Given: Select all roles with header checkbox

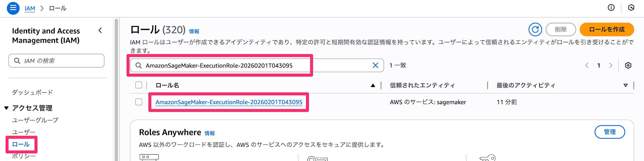Looking at the screenshot, I should pyautogui.click(x=139, y=85).
